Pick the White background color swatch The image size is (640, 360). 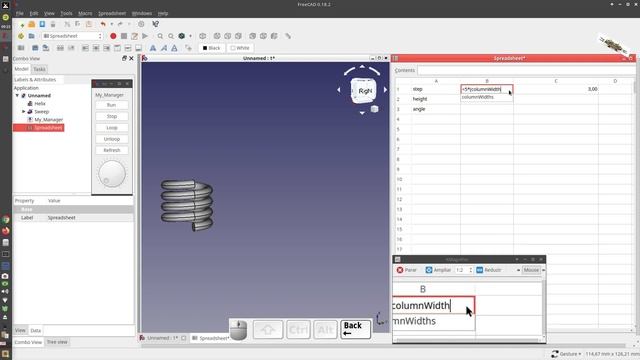click(240, 48)
